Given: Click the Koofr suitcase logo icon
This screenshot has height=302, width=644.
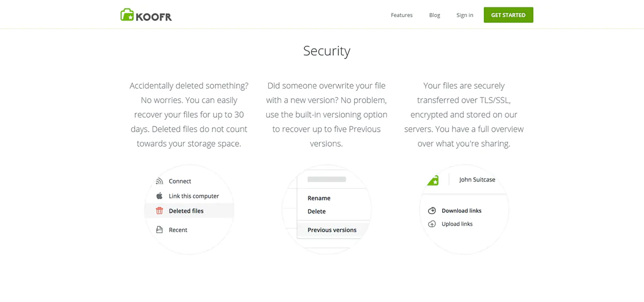Looking at the screenshot, I should point(127,15).
